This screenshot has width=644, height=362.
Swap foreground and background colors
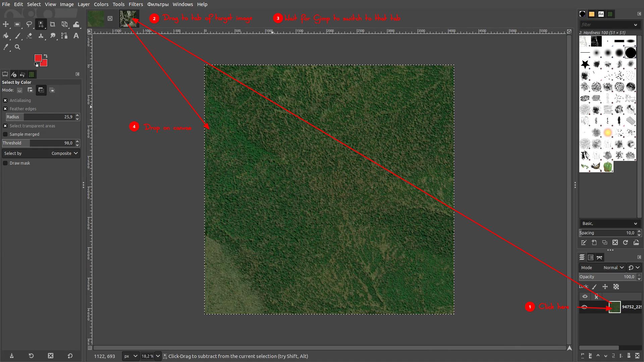pos(46,56)
